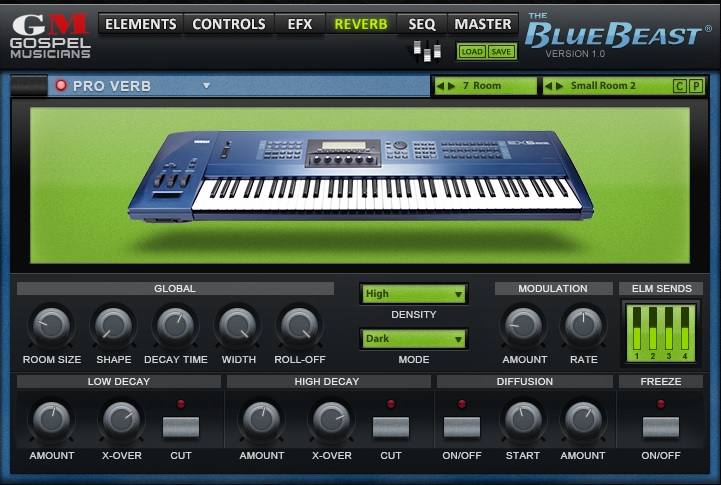Click the Low Decay AMOUNT knob
The width and height of the screenshot is (721, 485).
click(x=52, y=420)
